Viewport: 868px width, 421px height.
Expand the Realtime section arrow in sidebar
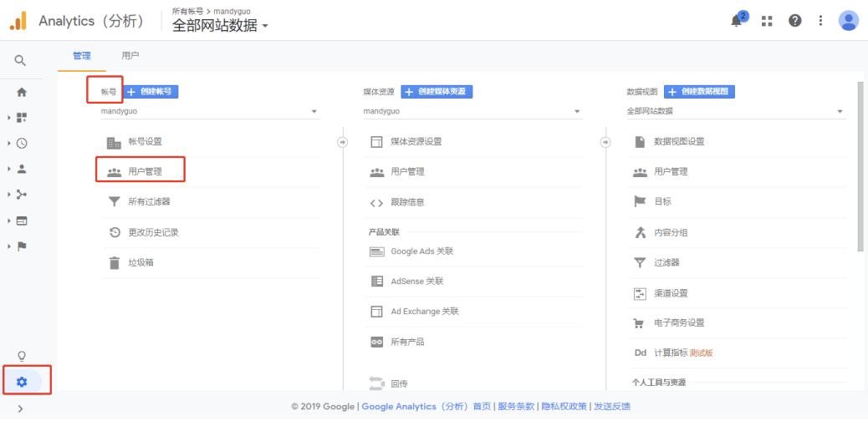9,144
